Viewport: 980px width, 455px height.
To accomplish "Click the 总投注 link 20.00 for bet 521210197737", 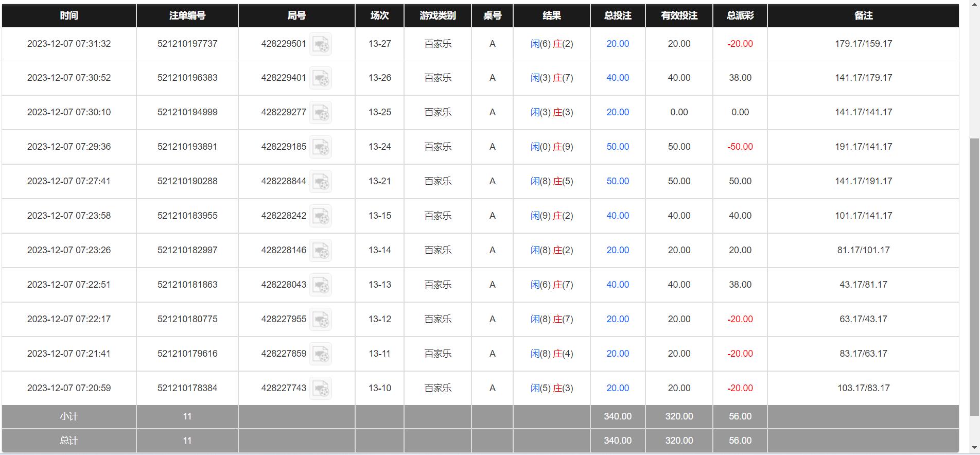I will [618, 44].
